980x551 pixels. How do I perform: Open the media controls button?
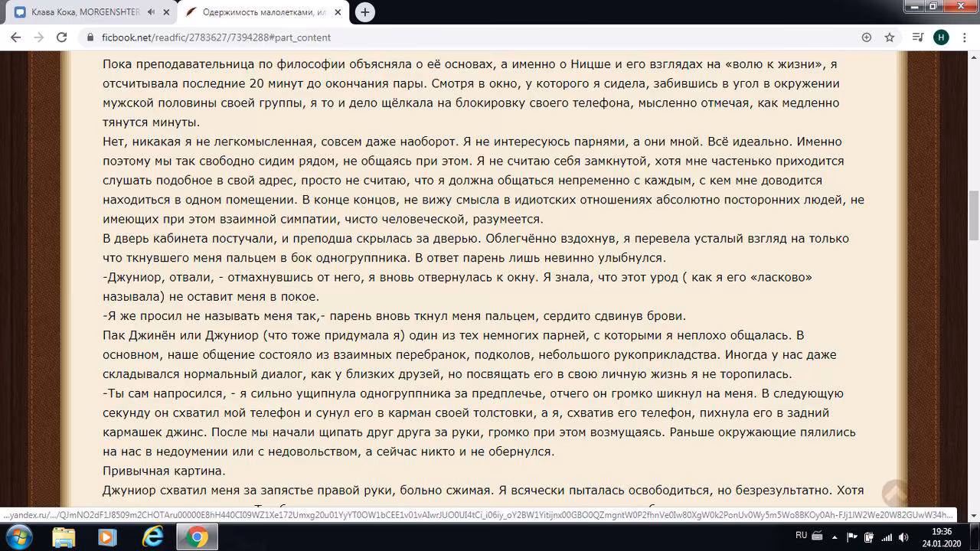tap(918, 37)
